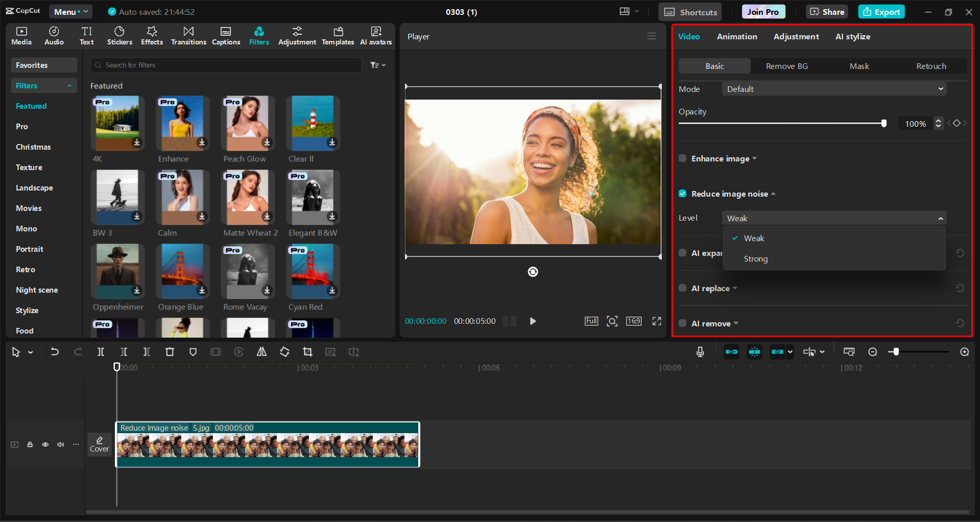Switch to the AI stylize tab
The width and height of the screenshot is (980, 522).
853,36
